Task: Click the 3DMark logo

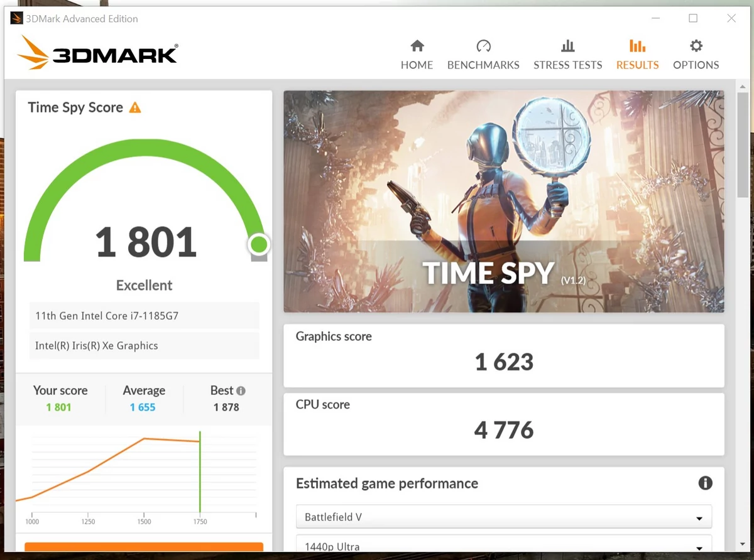Action: click(x=97, y=53)
